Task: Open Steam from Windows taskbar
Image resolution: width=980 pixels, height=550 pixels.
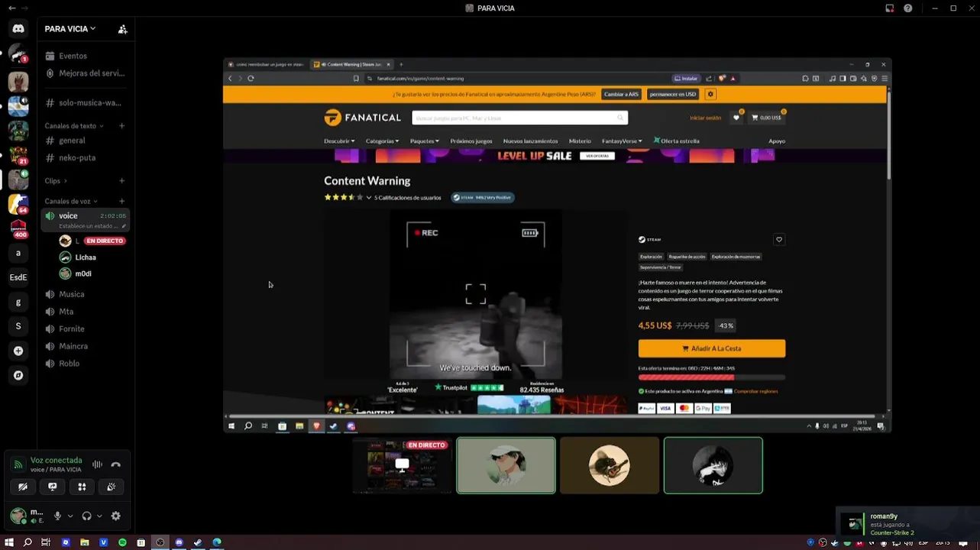Action: pyautogui.click(x=198, y=542)
